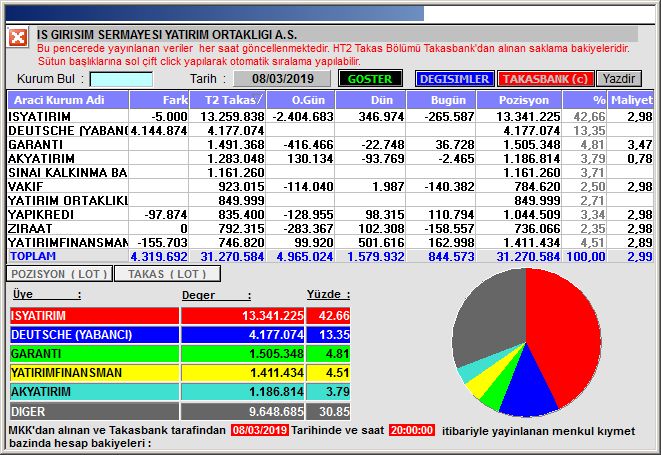Select YAPIKREDI row name
Viewport: 661px width, 455px height.
[x=41, y=215]
